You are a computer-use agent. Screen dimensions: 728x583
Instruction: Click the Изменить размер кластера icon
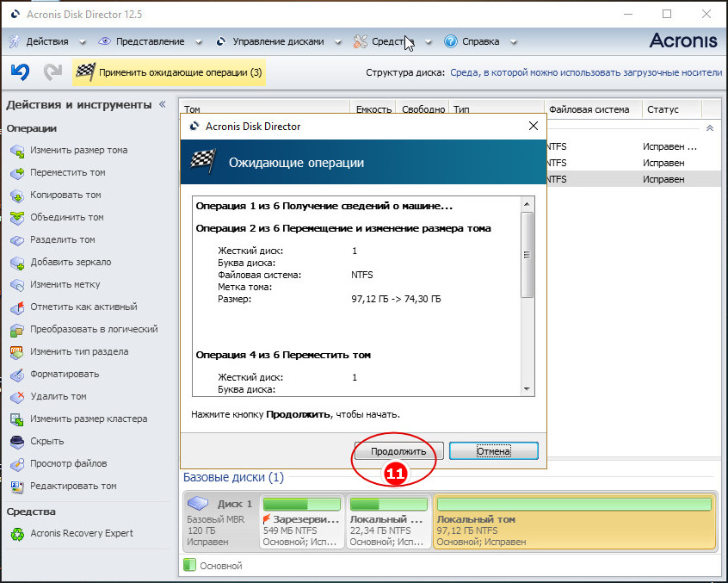coord(17,419)
